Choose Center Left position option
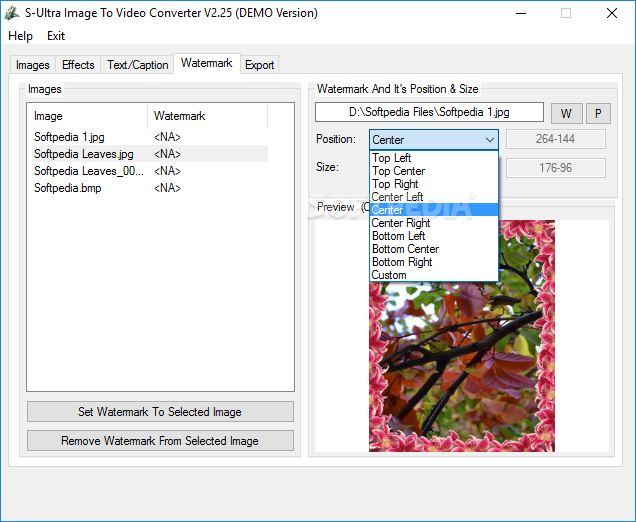The height and width of the screenshot is (522, 636). pyautogui.click(x=434, y=197)
